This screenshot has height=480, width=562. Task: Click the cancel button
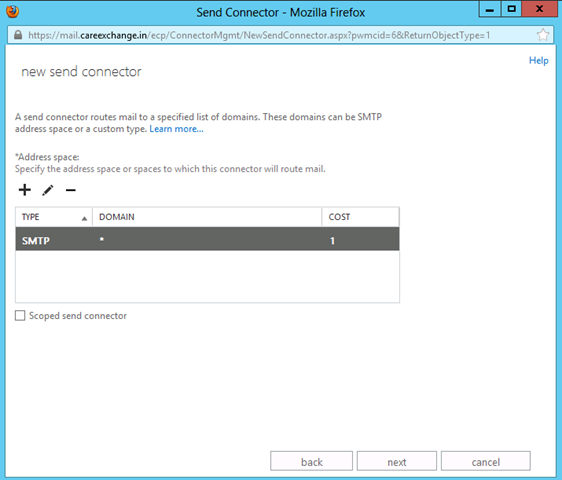[486, 461]
